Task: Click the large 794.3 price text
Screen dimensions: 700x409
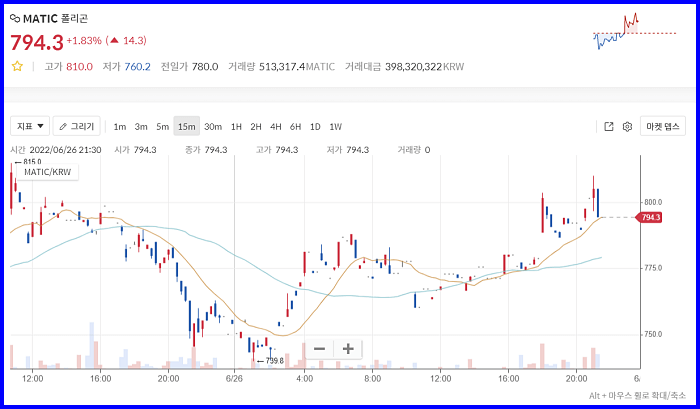Action: click(x=37, y=43)
